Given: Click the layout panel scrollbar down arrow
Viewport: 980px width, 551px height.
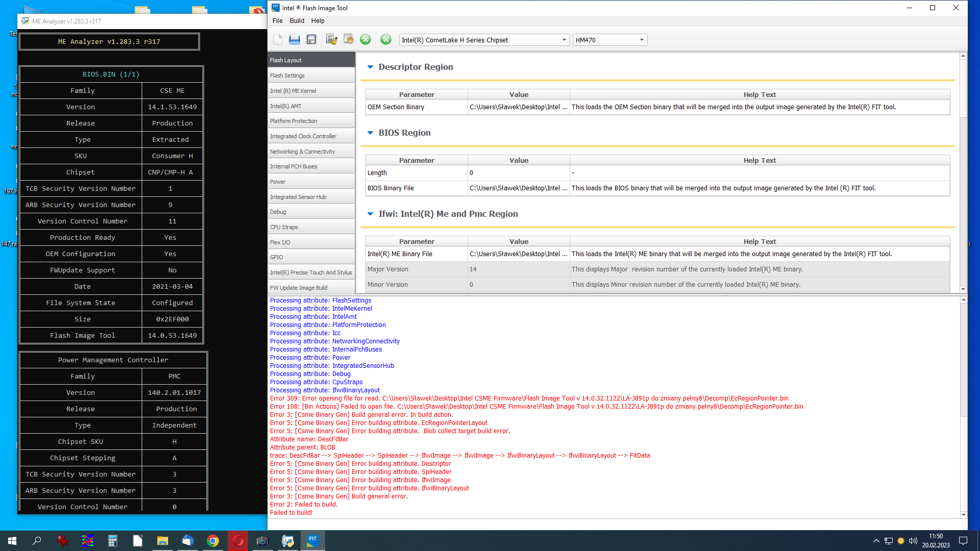Looking at the screenshot, I should 963,289.
